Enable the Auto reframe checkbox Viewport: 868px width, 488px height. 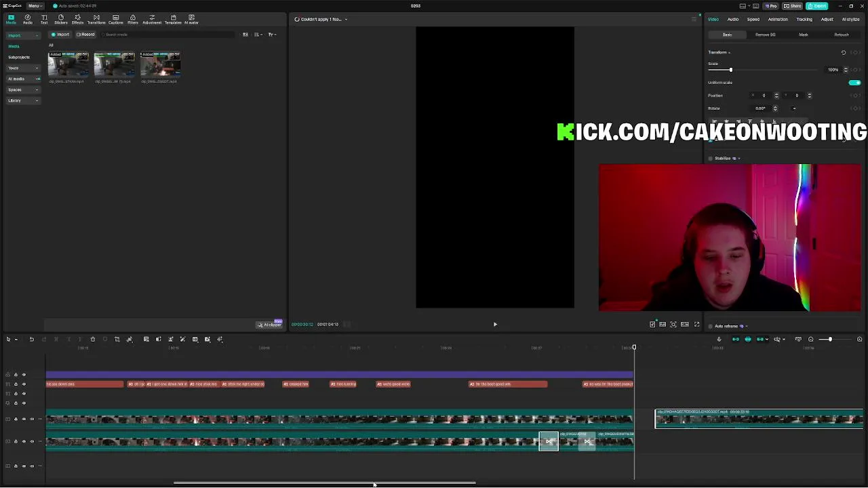pos(711,326)
